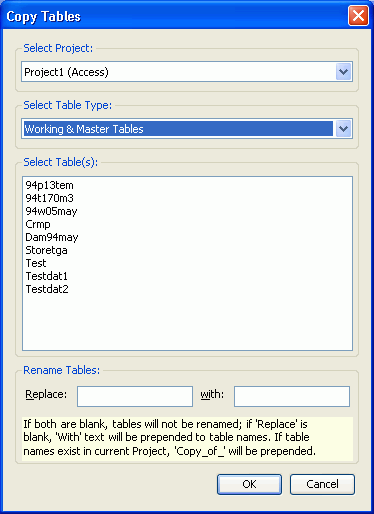Pick the Testdat2 table entry
Screen dimensions: 374x514
tap(47, 289)
